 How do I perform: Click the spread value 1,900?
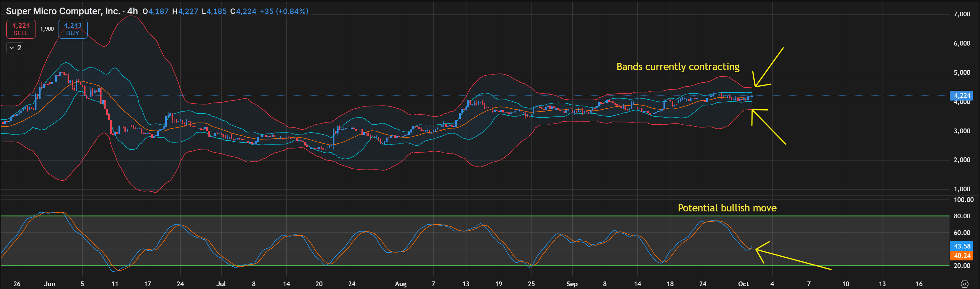(47, 29)
